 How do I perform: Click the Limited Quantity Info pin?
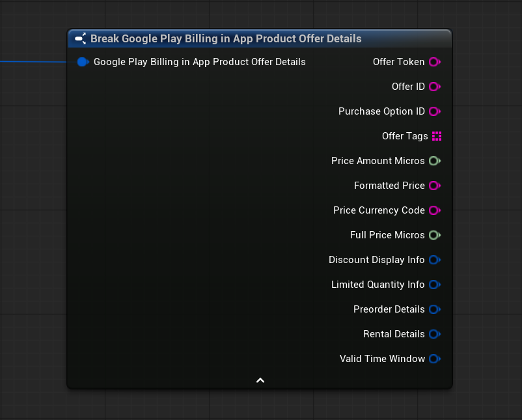coord(435,285)
